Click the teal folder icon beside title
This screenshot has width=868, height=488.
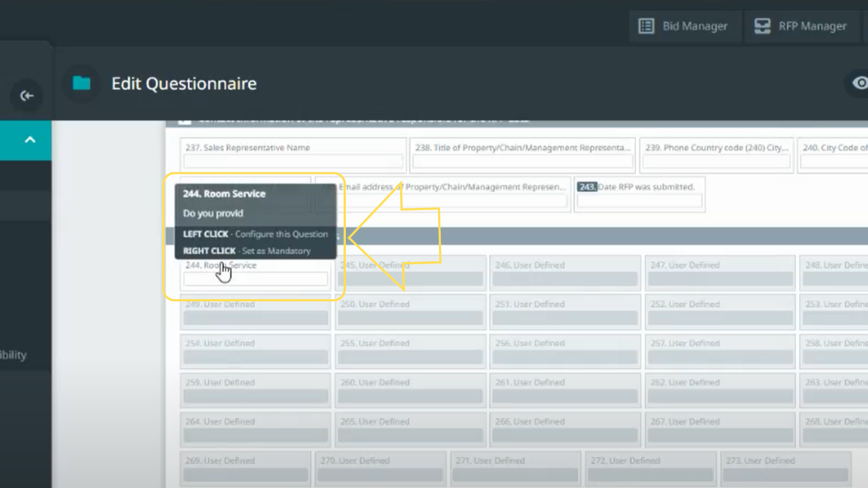point(82,83)
